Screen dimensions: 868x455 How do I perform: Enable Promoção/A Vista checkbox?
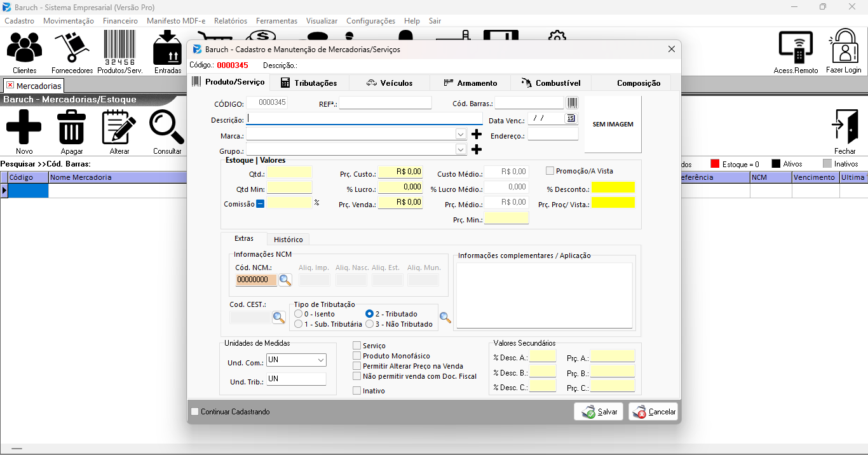pos(550,171)
